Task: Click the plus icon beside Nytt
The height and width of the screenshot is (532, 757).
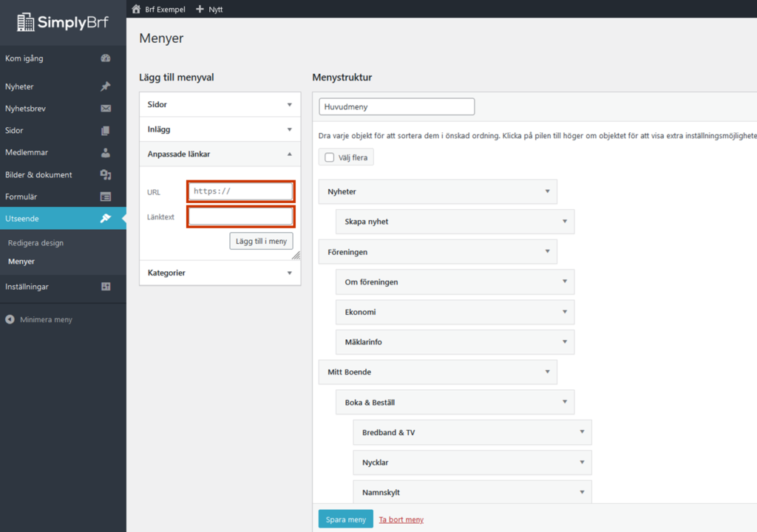Action: point(200,9)
